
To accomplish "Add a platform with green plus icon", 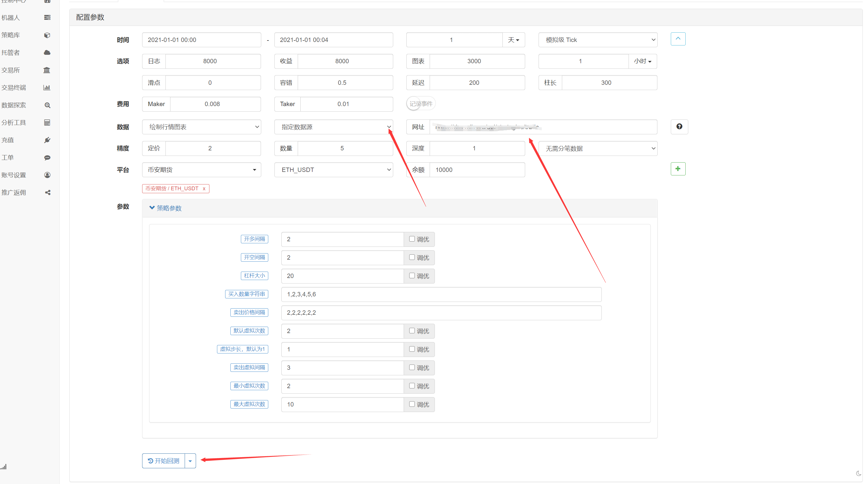I will click(678, 169).
